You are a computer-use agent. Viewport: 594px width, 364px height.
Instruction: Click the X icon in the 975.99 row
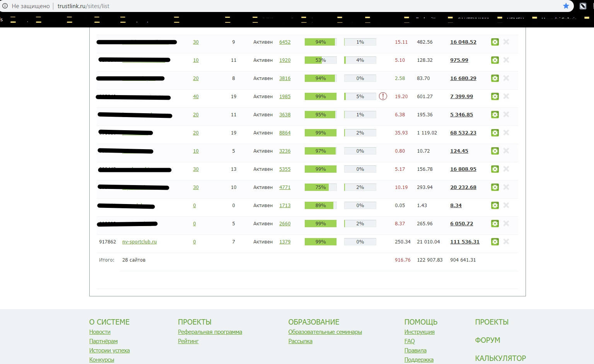pos(506,60)
